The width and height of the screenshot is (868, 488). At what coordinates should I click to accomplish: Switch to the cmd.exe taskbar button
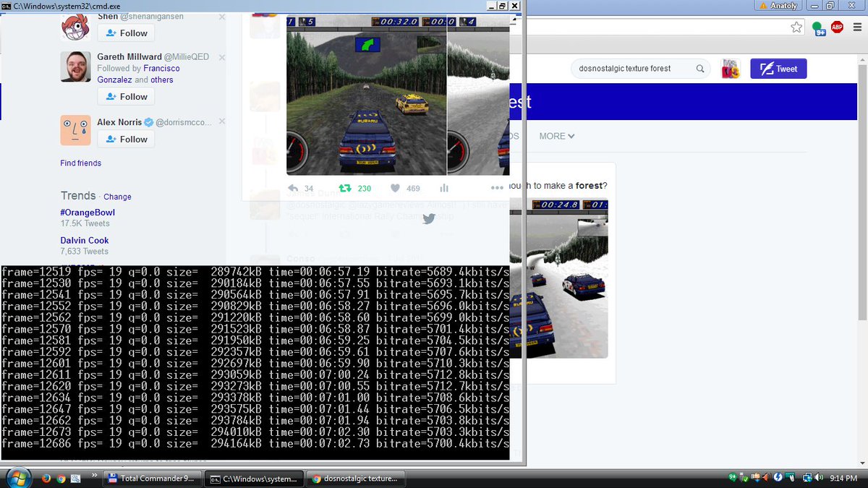(x=252, y=479)
